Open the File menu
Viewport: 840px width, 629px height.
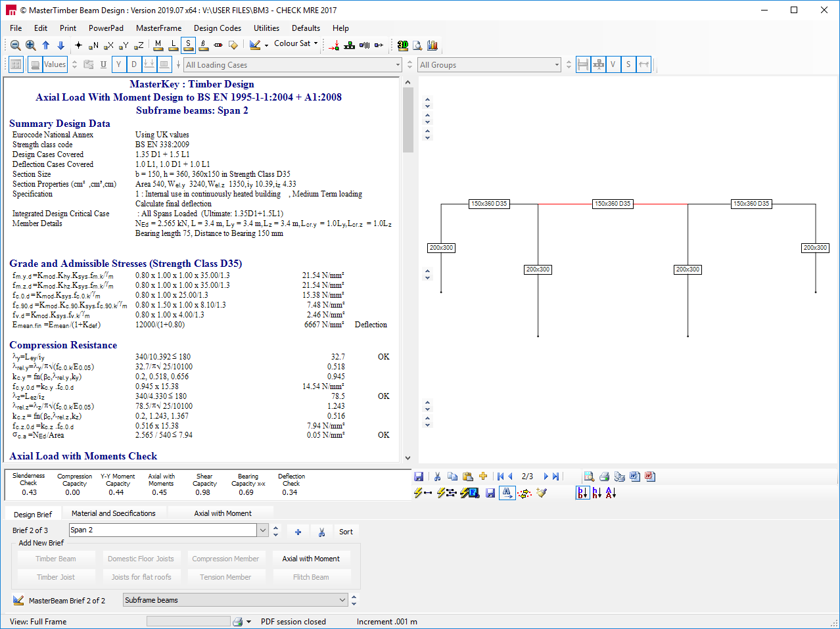point(16,28)
